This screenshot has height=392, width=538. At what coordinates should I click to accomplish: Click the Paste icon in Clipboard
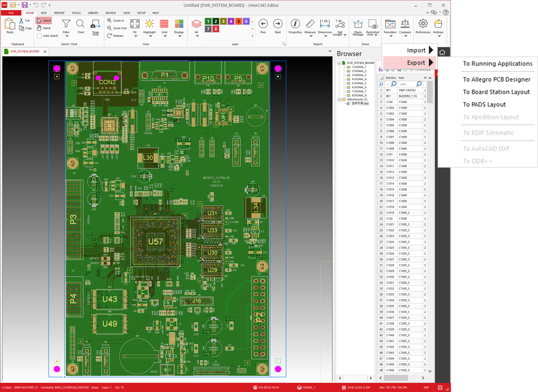(x=10, y=26)
